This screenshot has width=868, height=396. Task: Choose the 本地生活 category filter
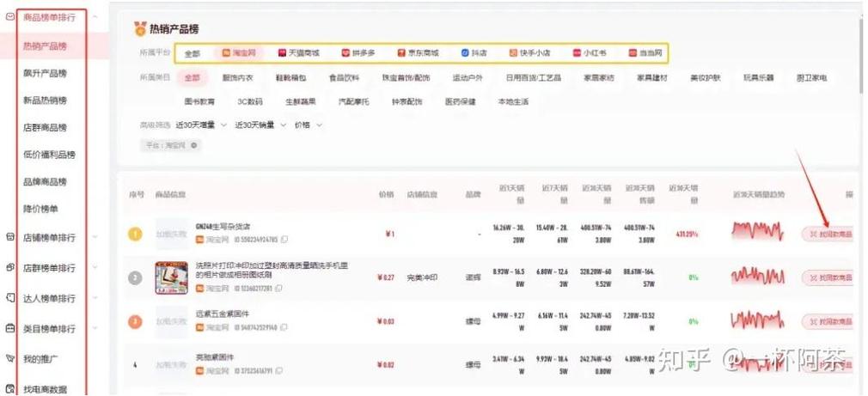[x=513, y=101]
